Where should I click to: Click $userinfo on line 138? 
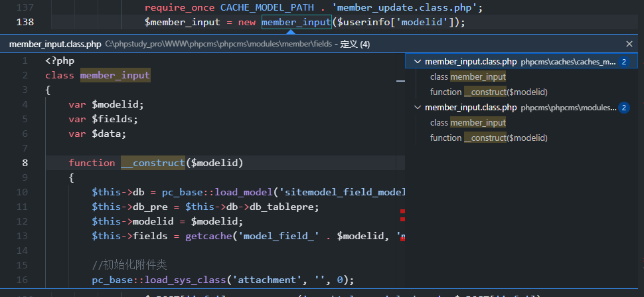click(363, 22)
